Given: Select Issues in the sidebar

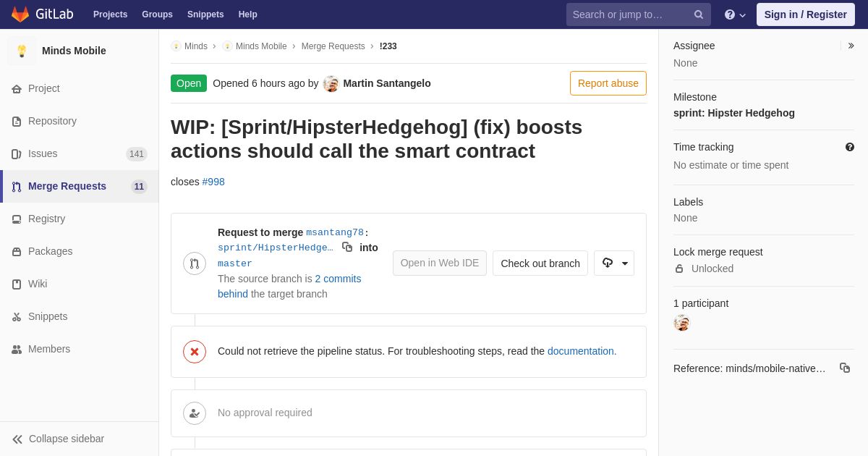Looking at the screenshot, I should coord(80,153).
